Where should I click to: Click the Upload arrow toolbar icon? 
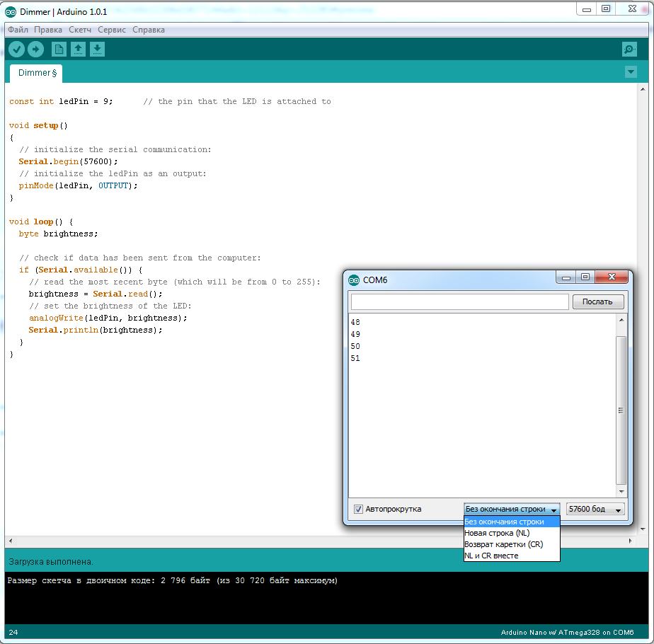pos(35,49)
